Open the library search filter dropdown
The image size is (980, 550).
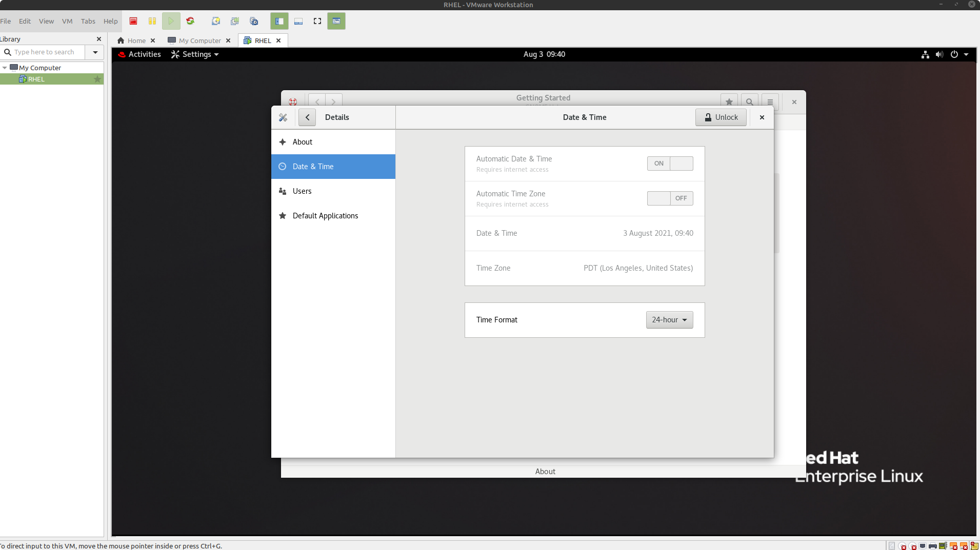95,52
